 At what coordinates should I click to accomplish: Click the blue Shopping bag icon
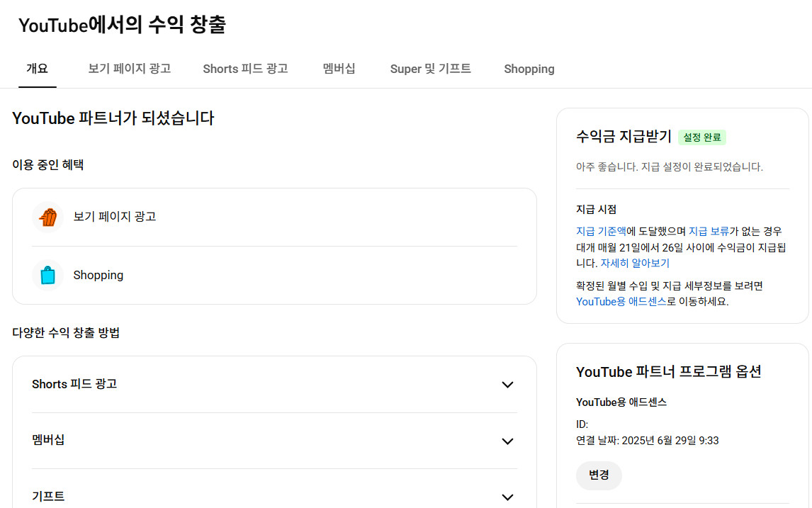(x=47, y=275)
